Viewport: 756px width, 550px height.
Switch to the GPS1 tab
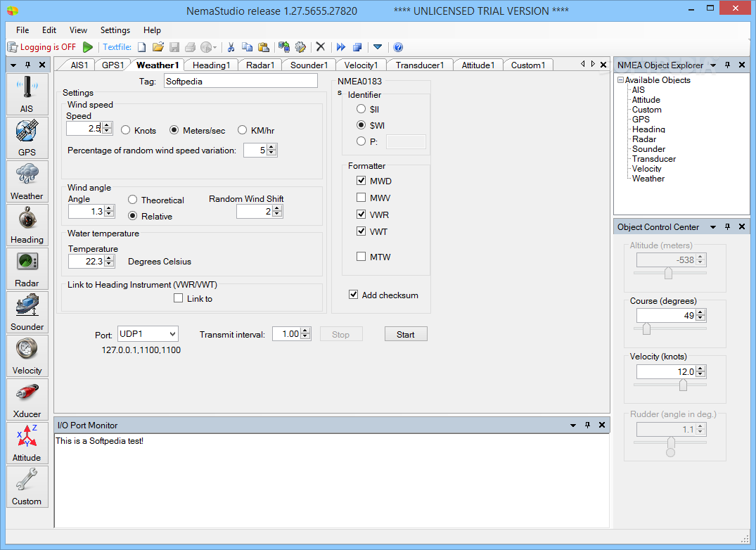pyautogui.click(x=113, y=65)
